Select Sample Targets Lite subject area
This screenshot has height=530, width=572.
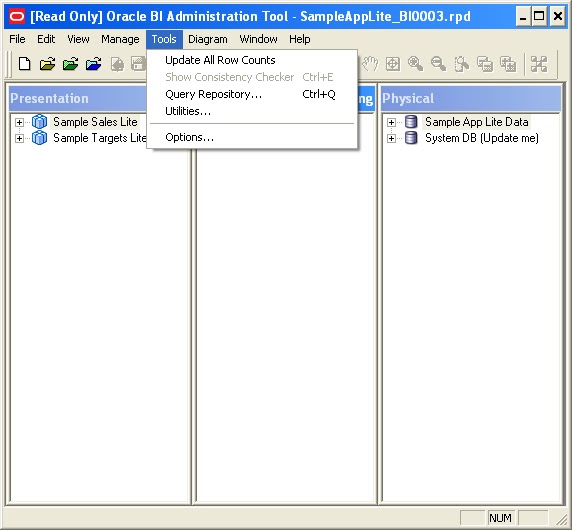click(x=99, y=138)
